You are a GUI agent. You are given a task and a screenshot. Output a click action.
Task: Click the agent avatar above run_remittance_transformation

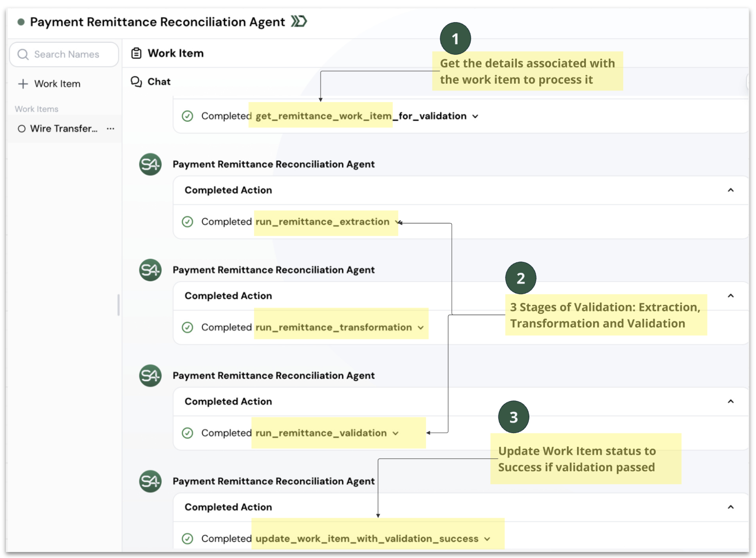(x=150, y=270)
